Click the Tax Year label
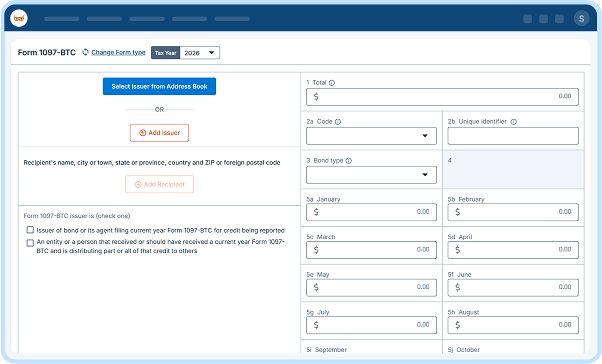Viewport: 602px width, 364px height. (165, 53)
